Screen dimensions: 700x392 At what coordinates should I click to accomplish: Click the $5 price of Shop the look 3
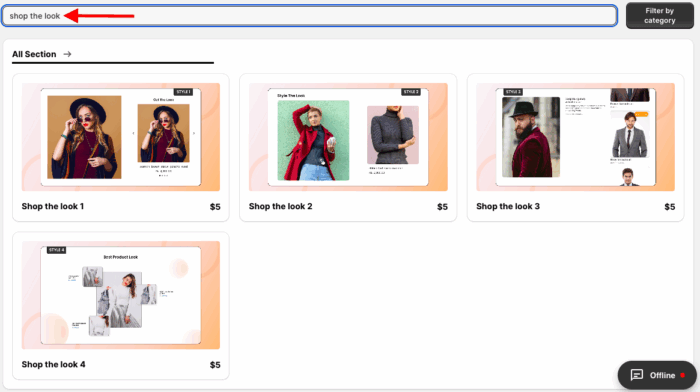tap(670, 207)
